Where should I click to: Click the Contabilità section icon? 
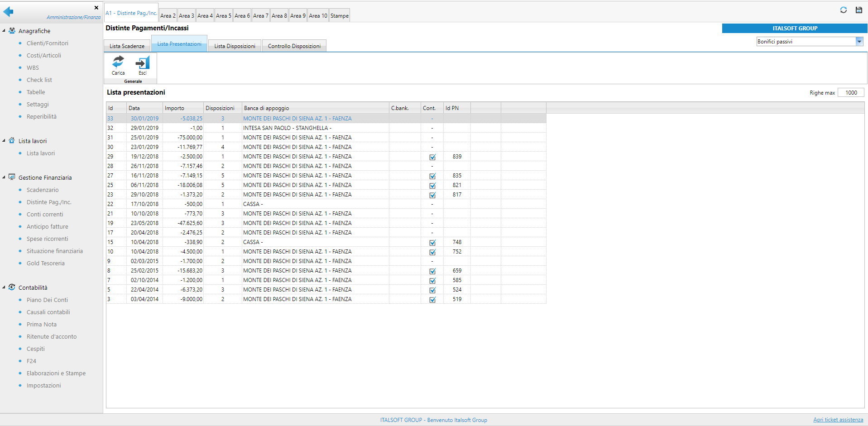pyautogui.click(x=12, y=287)
